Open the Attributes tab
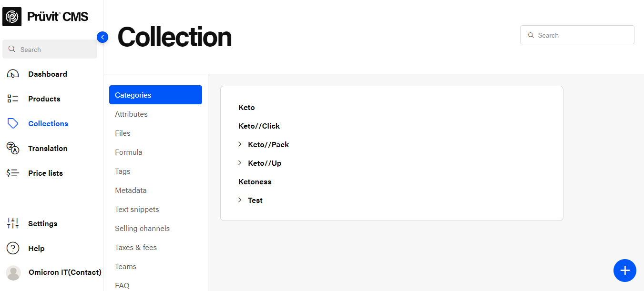 click(x=131, y=114)
